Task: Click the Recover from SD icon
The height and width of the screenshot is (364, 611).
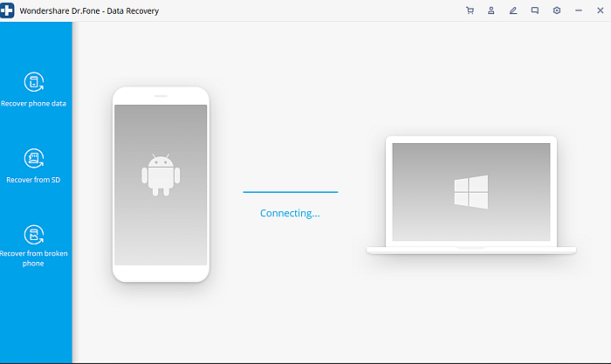Action: (34, 158)
